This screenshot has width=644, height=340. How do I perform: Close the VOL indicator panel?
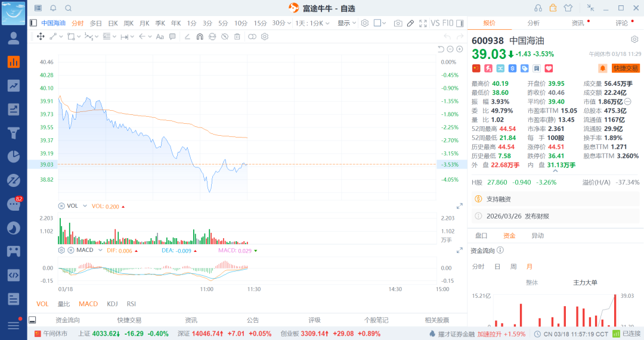[61, 206]
